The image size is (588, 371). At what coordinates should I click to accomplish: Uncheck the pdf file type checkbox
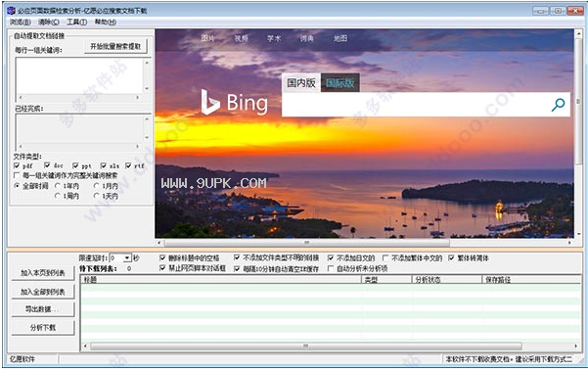[17, 165]
